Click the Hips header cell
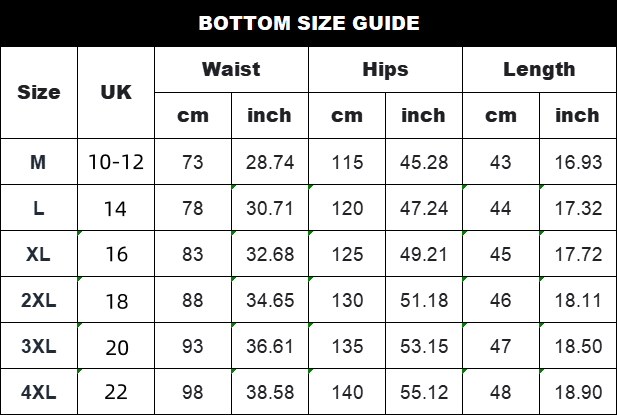Viewport: 617px width, 415px height. click(385, 70)
